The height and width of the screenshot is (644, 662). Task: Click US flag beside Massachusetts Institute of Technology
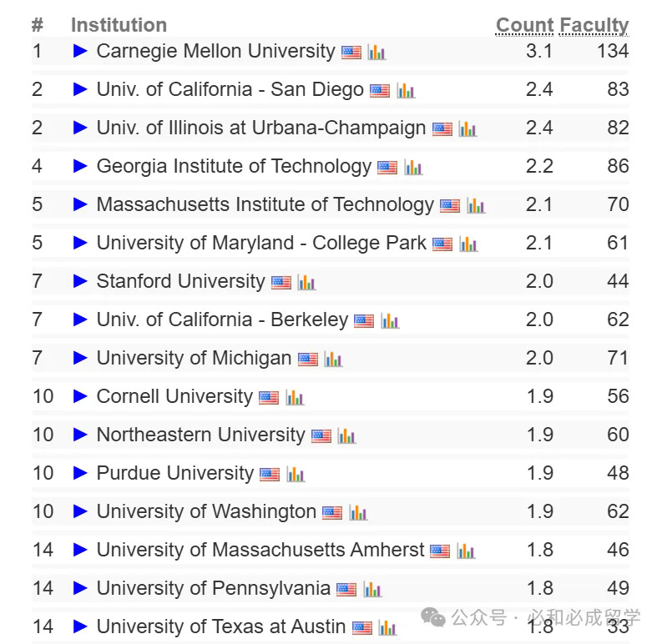coord(450,206)
